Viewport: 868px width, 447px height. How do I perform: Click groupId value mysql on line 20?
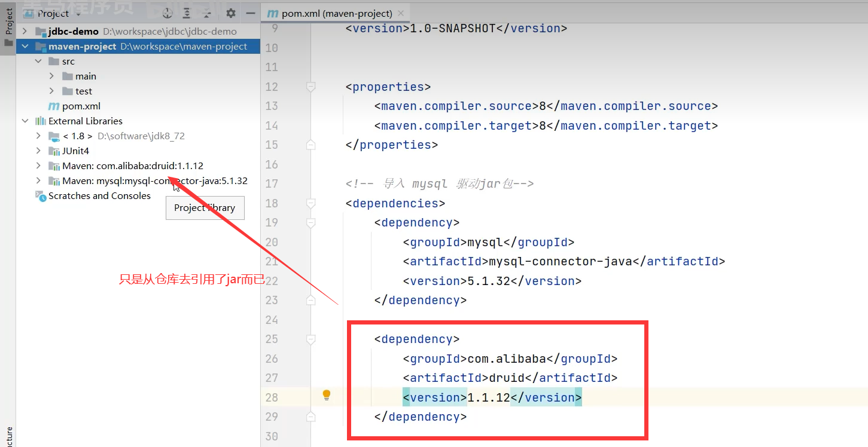click(x=485, y=242)
